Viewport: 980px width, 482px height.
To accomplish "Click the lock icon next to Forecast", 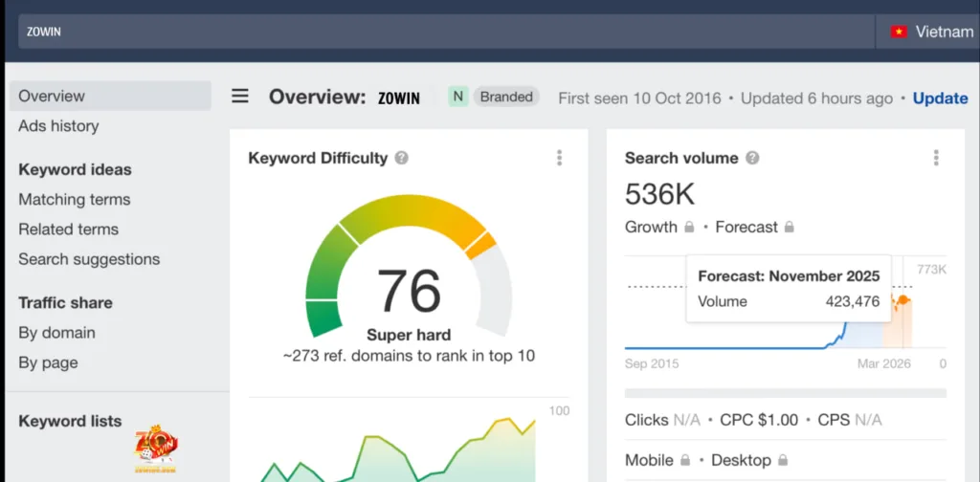I will pos(789,228).
